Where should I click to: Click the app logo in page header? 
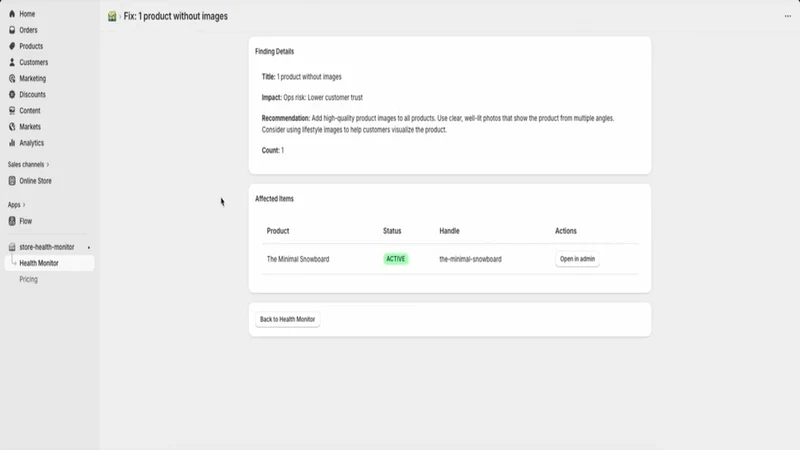point(112,16)
